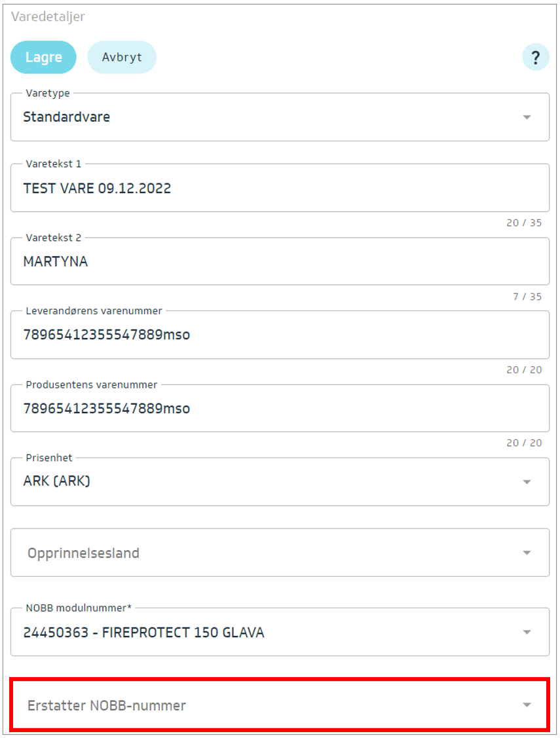
Task: Expand Erstatter NOBB-nummer dropdown arrow
Action: pyautogui.click(x=527, y=705)
